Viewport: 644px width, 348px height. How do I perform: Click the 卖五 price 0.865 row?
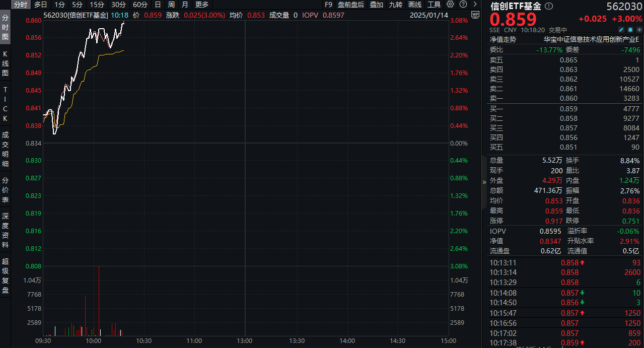point(564,60)
